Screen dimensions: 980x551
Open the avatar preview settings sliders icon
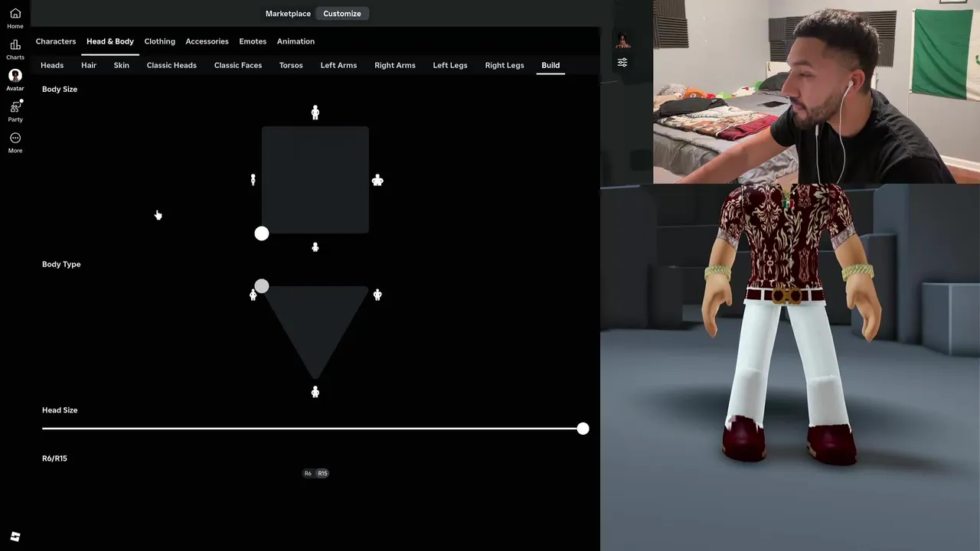(622, 62)
